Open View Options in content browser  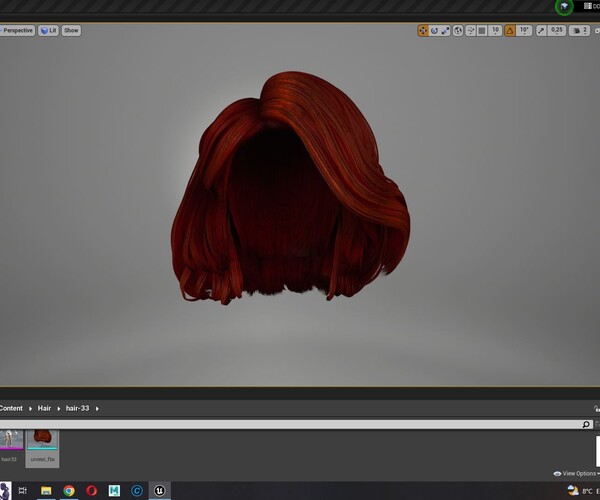pos(576,474)
